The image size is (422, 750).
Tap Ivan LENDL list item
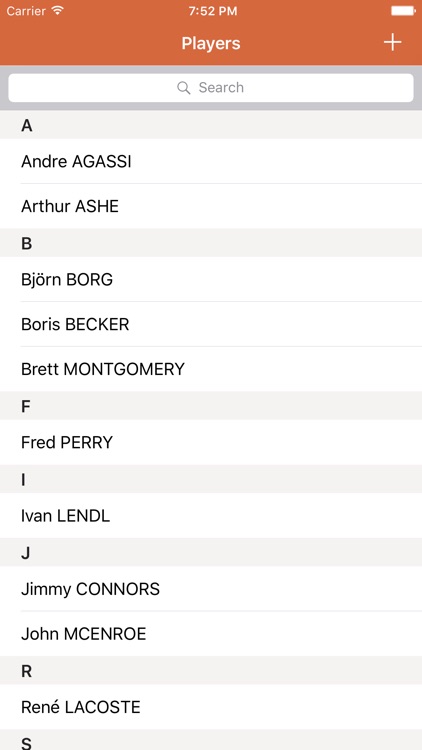coord(211,516)
